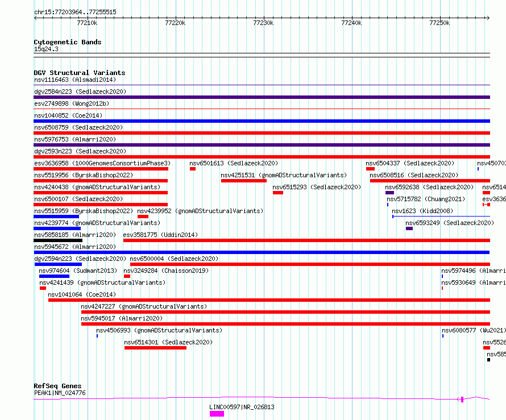
Task: Click the chr15:77203964..77255515 coordinates text
Action: pyautogui.click(x=75, y=12)
